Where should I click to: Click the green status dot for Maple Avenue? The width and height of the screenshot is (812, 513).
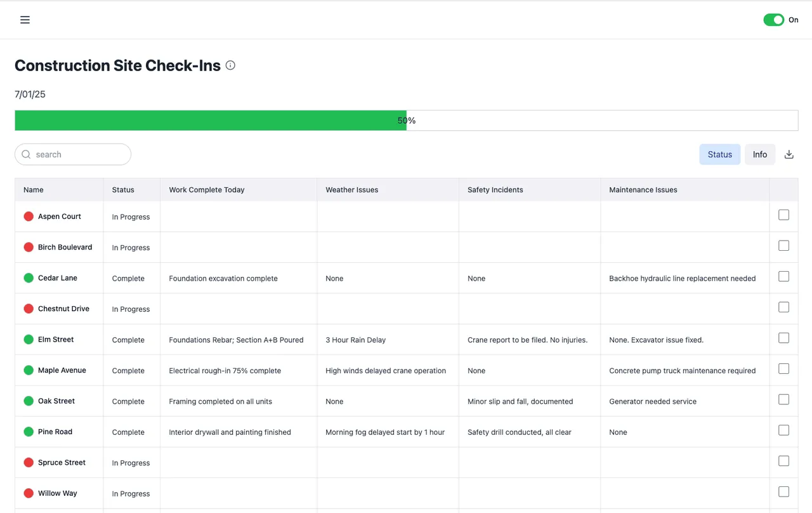29,370
